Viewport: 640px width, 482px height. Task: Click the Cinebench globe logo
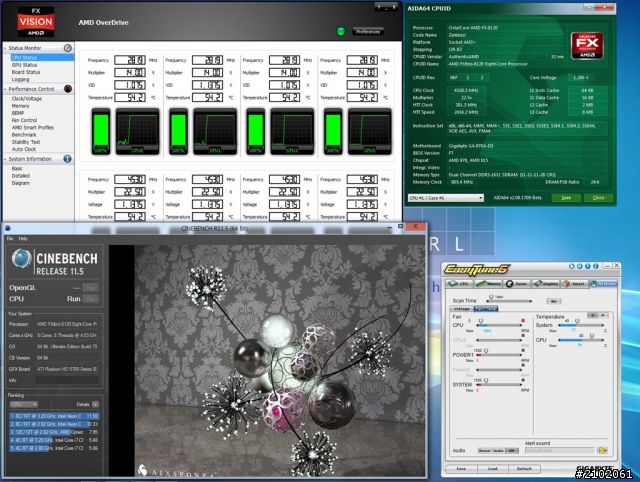21,259
